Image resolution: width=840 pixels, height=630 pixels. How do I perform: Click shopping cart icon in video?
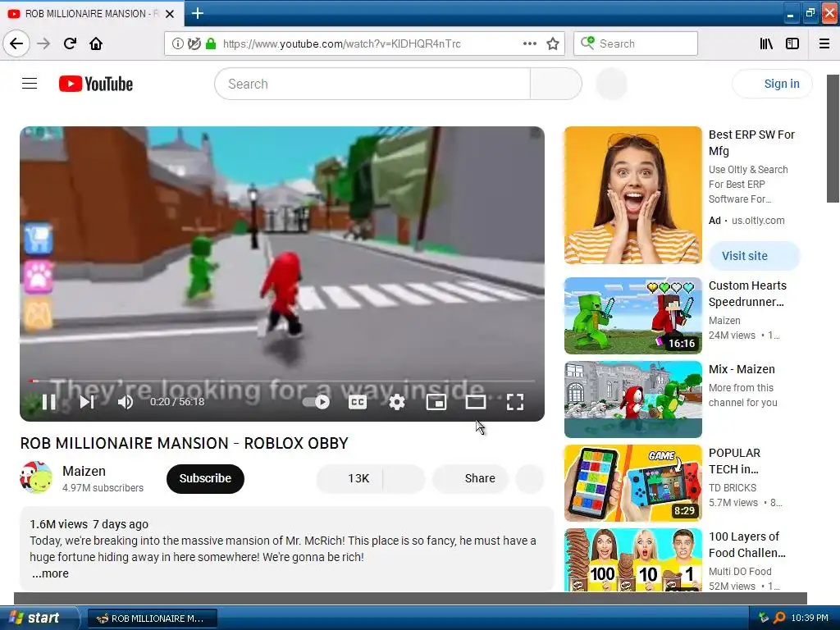pos(39,239)
